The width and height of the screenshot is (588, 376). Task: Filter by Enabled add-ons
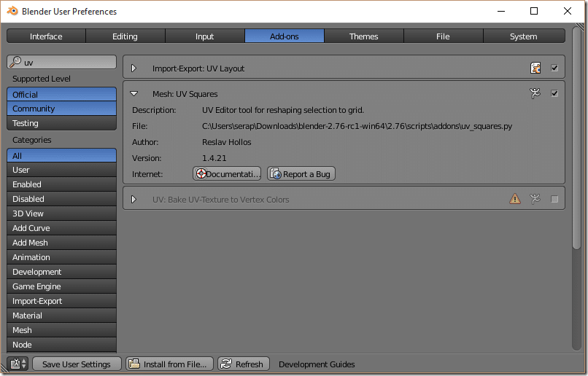tap(61, 184)
